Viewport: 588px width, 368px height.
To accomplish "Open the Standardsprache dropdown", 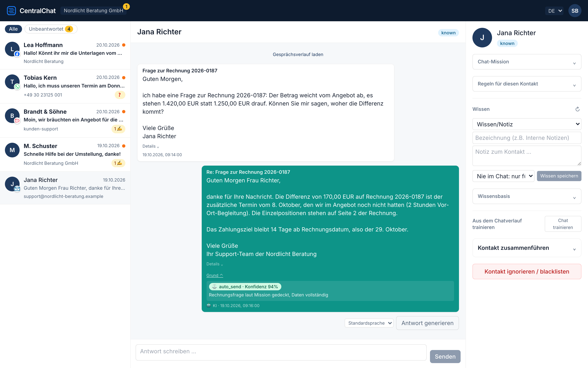I will 369,323.
